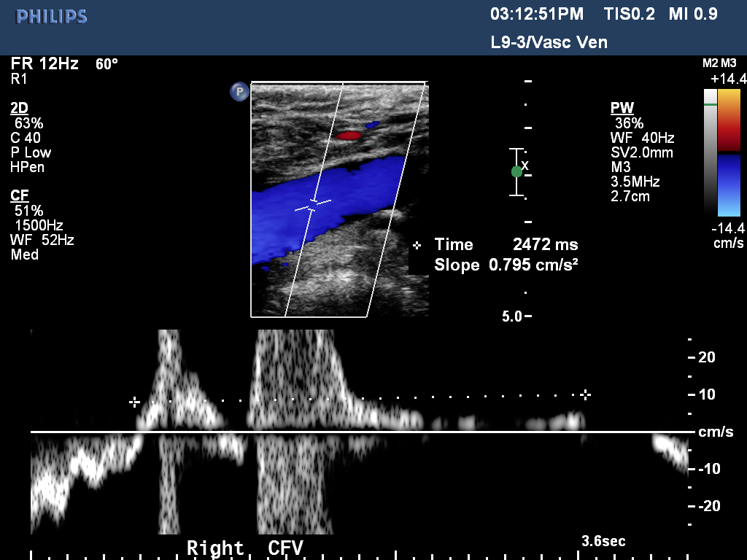The height and width of the screenshot is (560, 747).
Task: Click the L9-3/Vasc Ven transducer preset label
Action: tap(549, 42)
